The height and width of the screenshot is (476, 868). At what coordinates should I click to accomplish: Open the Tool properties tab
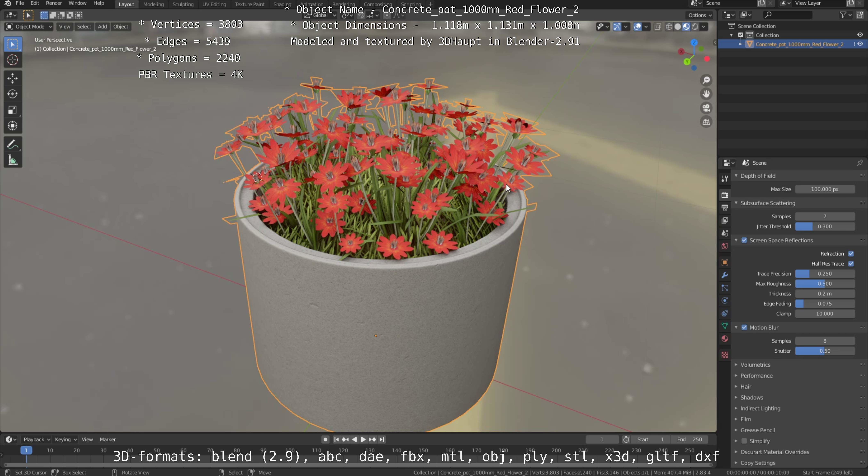tap(724, 179)
